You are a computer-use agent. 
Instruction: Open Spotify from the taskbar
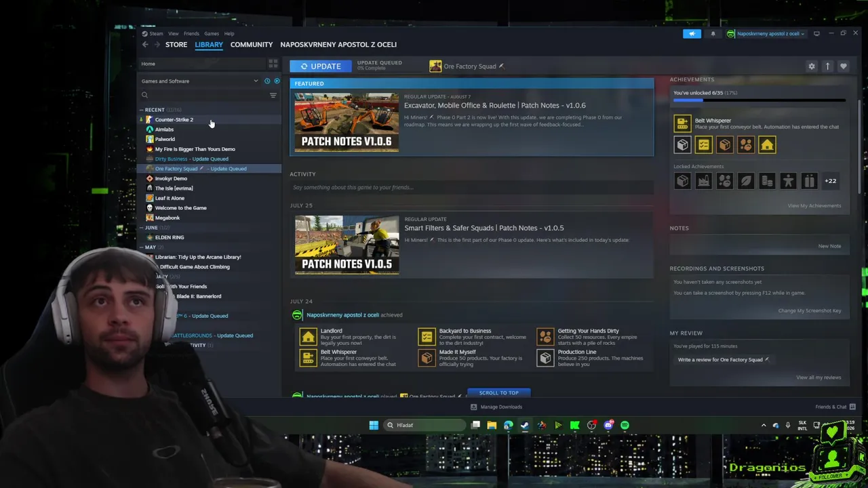click(x=625, y=425)
